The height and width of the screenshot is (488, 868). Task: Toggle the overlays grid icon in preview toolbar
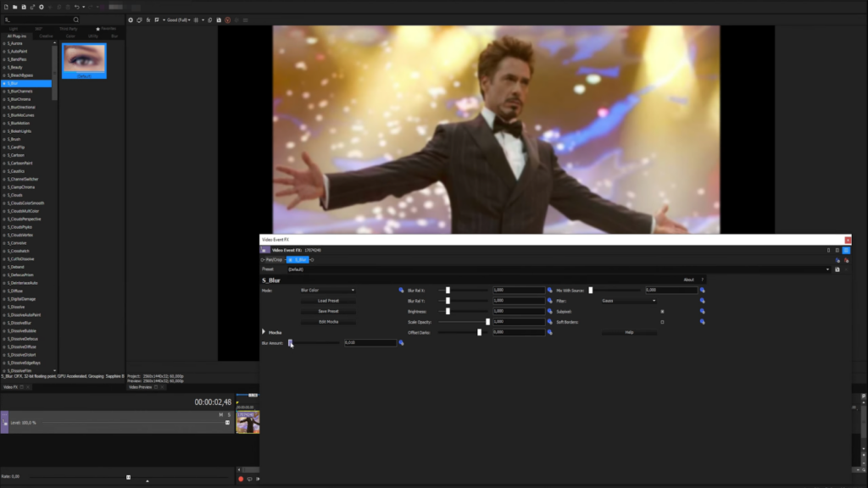click(x=197, y=19)
